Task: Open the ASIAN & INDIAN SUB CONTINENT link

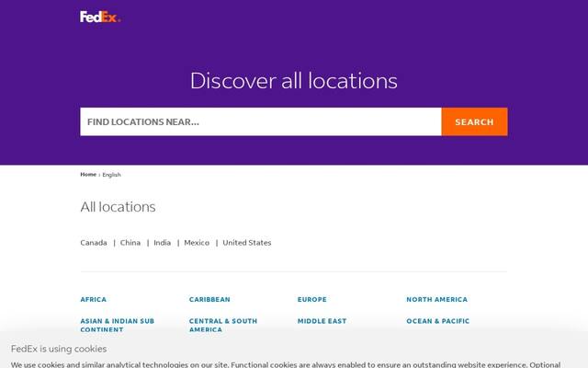Action: (x=117, y=325)
